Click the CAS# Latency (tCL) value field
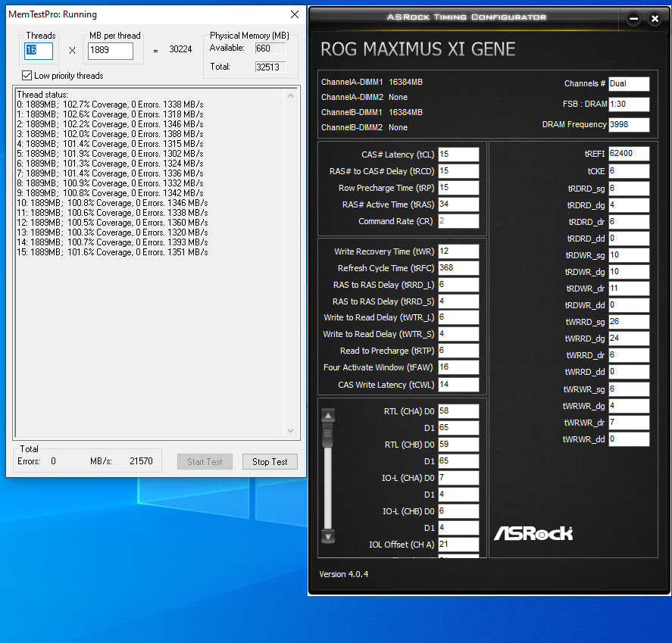This screenshot has height=643, width=672. (458, 155)
